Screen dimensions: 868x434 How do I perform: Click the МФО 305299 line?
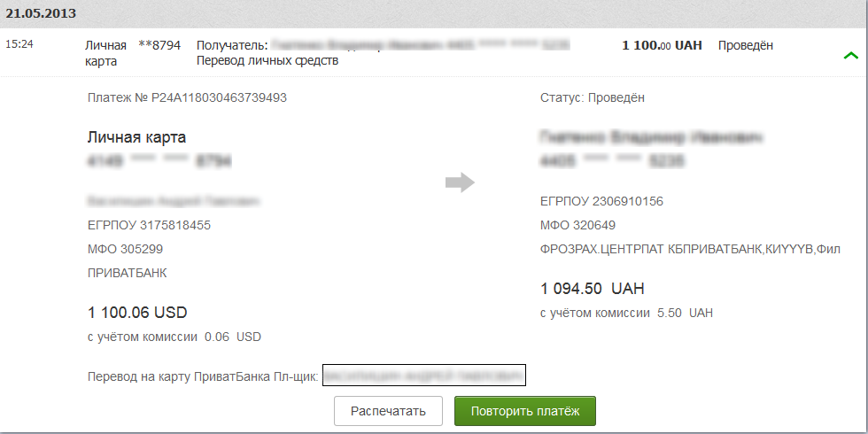125,249
